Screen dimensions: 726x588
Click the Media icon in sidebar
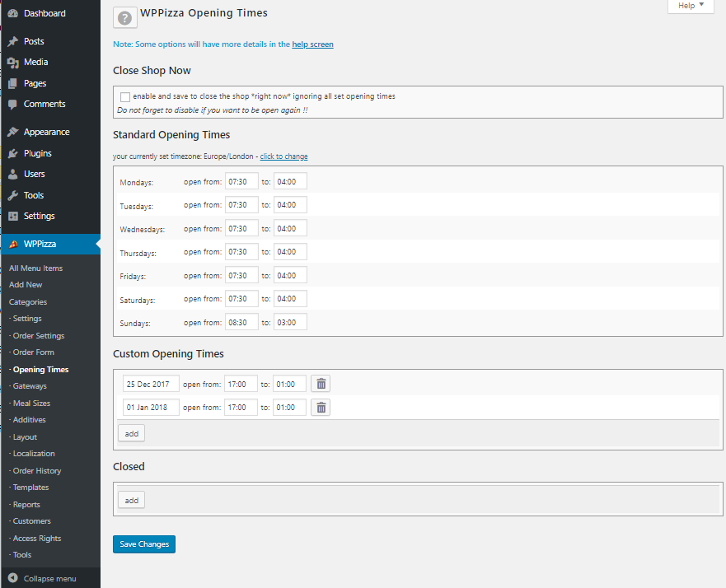click(12, 63)
